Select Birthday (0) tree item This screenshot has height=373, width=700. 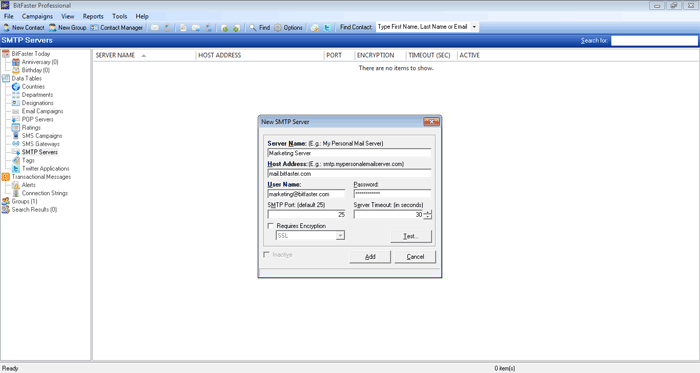(x=36, y=70)
